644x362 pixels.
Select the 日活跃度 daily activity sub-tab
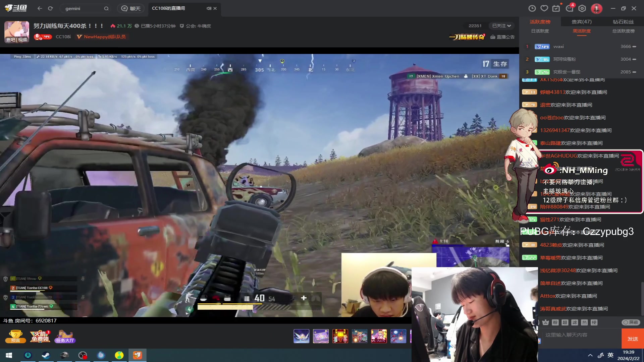pyautogui.click(x=540, y=31)
